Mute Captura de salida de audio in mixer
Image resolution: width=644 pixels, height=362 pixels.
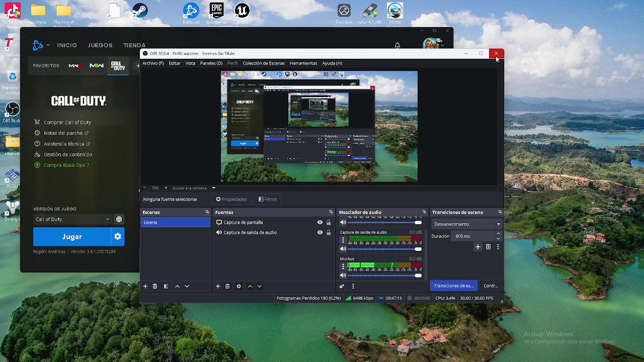click(x=343, y=249)
